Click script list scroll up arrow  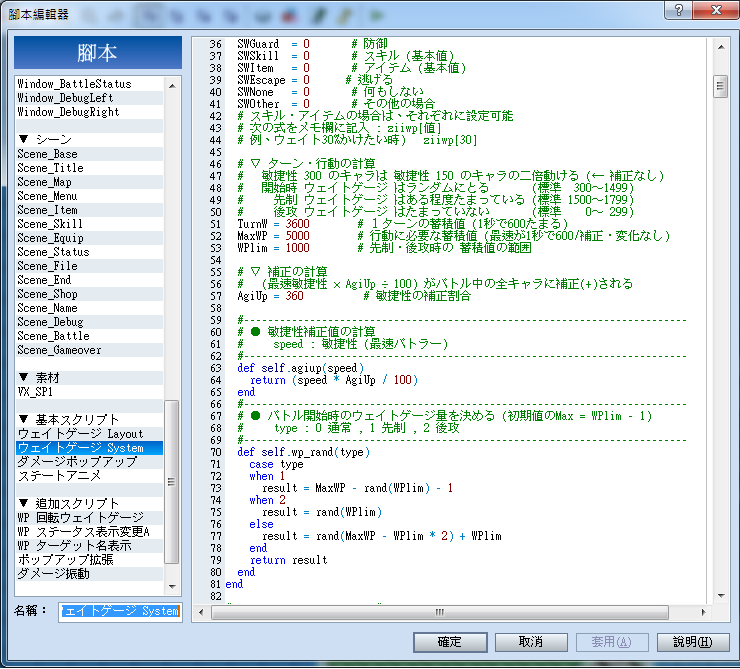(172, 86)
